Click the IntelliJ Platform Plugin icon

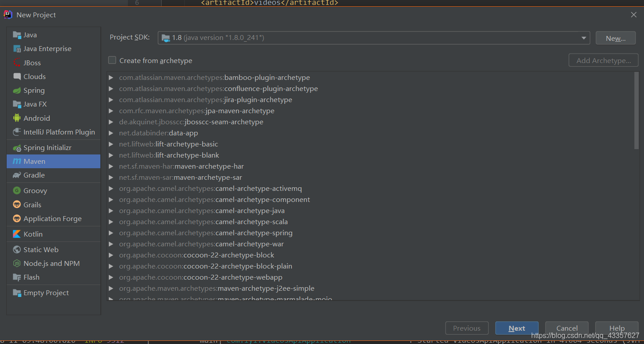click(17, 132)
